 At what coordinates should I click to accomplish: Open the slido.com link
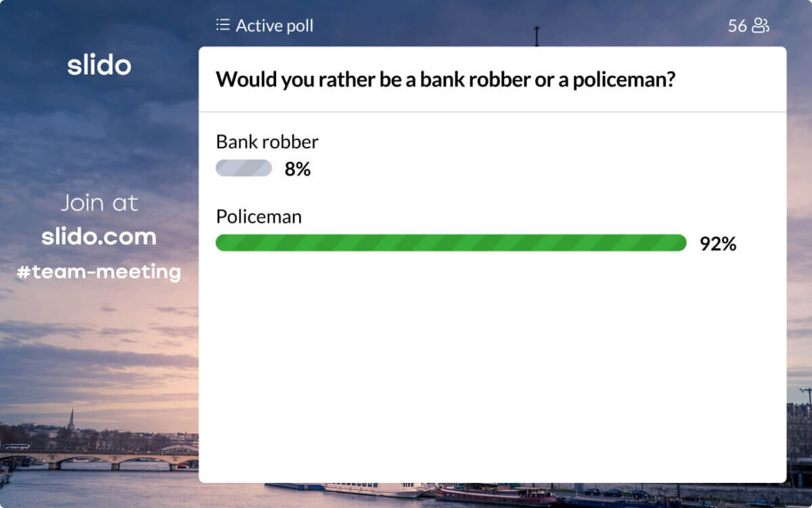99,236
